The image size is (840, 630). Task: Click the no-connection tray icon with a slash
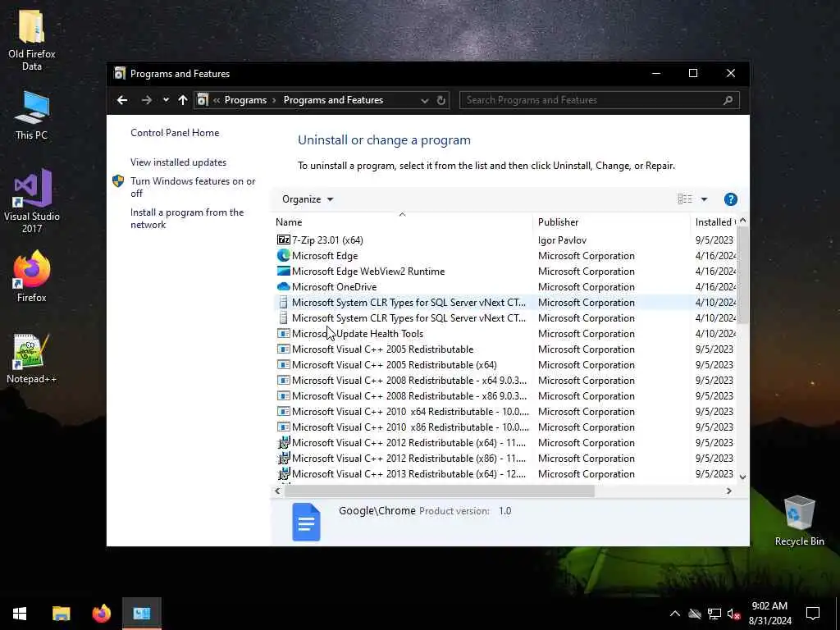(695, 614)
